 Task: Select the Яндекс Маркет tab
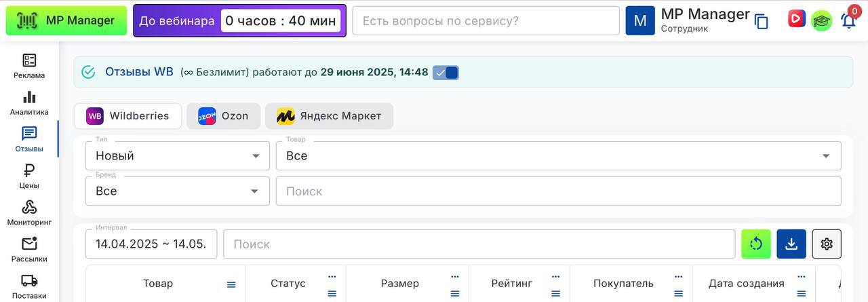pyautogui.click(x=329, y=116)
